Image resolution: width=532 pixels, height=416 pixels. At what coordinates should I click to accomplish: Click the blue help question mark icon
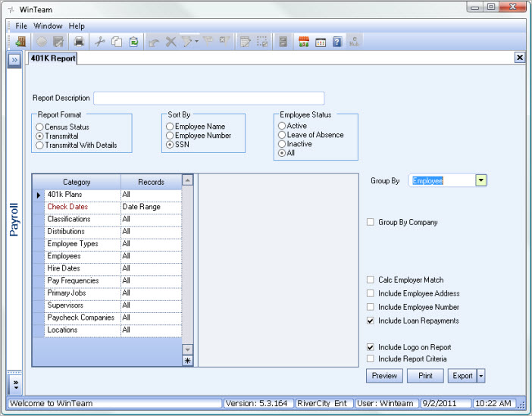tap(337, 42)
